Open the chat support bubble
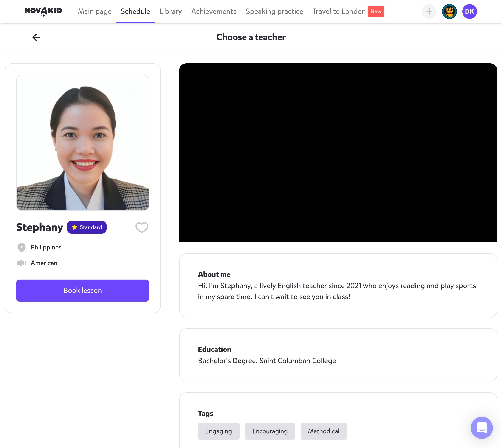 coord(481,428)
